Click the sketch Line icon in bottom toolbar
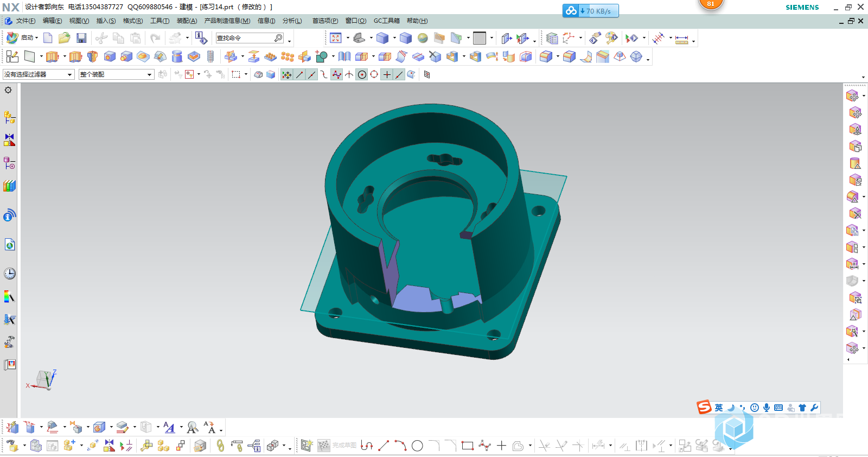Image resolution: width=868 pixels, height=457 pixels. [x=384, y=446]
